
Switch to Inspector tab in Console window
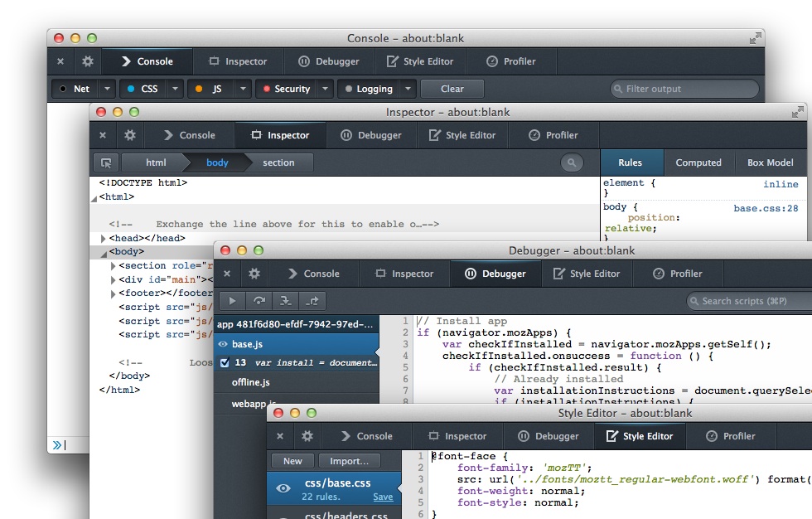239,61
